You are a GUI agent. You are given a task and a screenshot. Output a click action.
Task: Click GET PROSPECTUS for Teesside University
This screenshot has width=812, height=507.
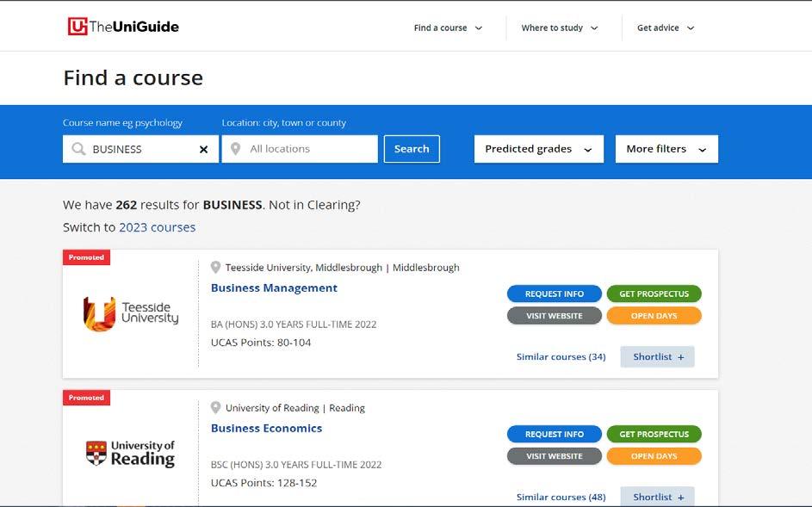click(x=654, y=294)
